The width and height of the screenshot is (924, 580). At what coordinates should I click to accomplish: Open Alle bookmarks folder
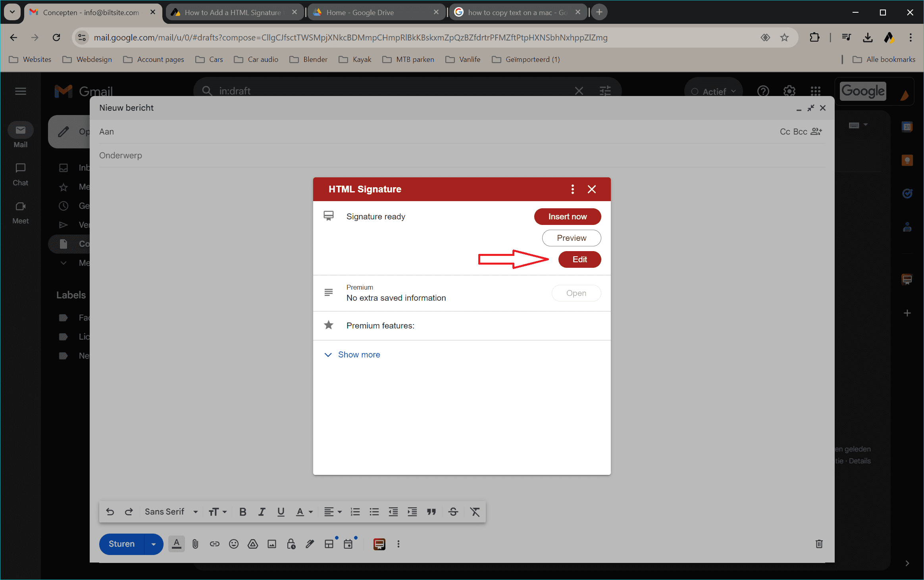click(884, 60)
